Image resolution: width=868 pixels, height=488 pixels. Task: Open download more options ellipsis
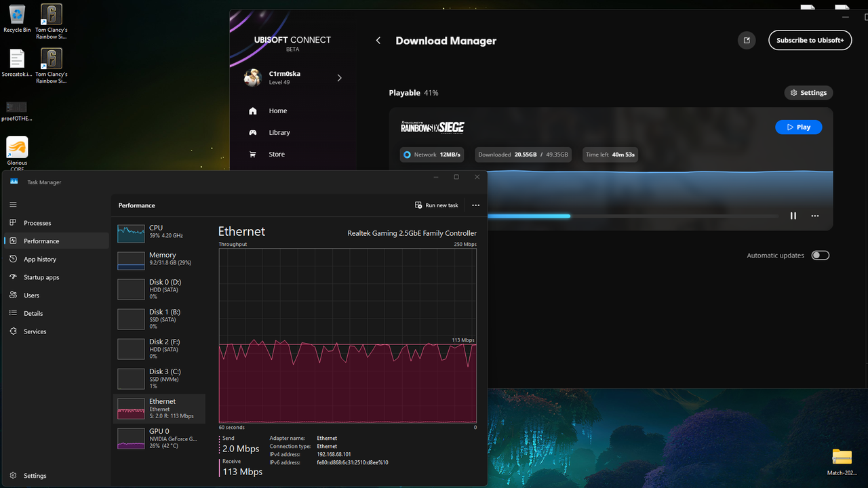(815, 216)
